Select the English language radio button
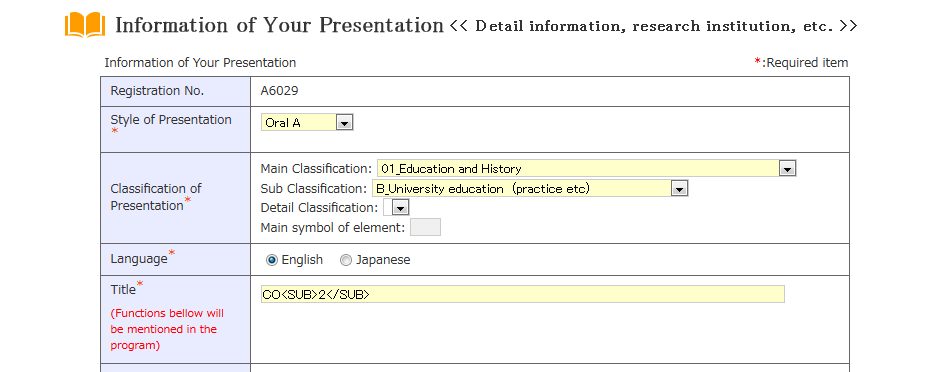 (272, 260)
